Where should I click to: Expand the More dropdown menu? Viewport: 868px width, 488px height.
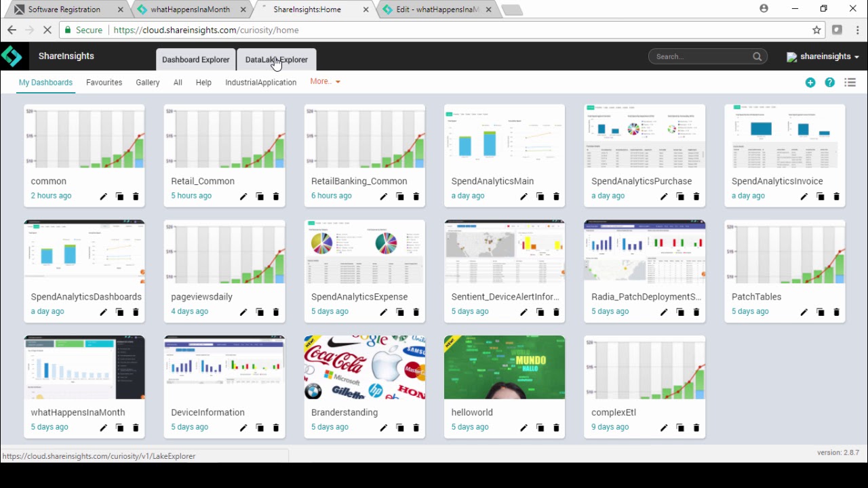325,81
